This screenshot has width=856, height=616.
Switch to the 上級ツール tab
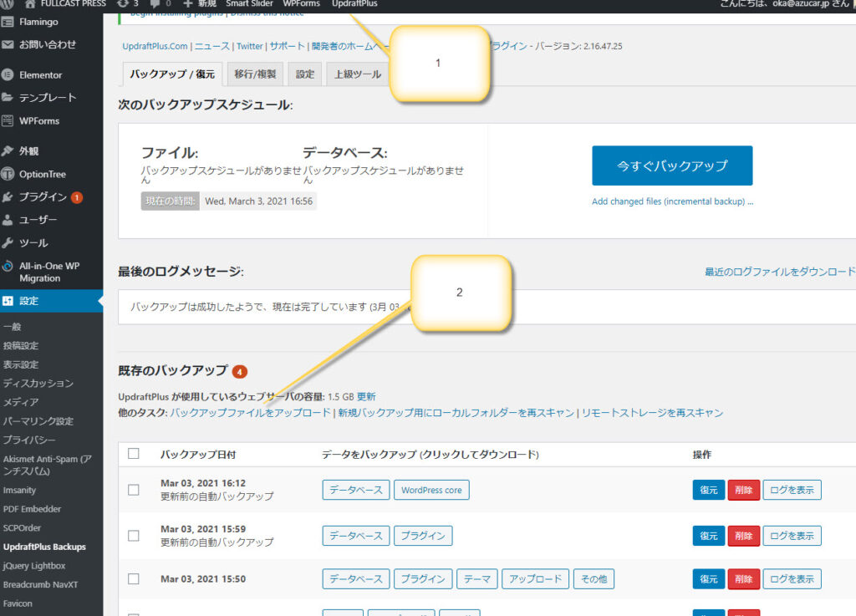point(358,74)
